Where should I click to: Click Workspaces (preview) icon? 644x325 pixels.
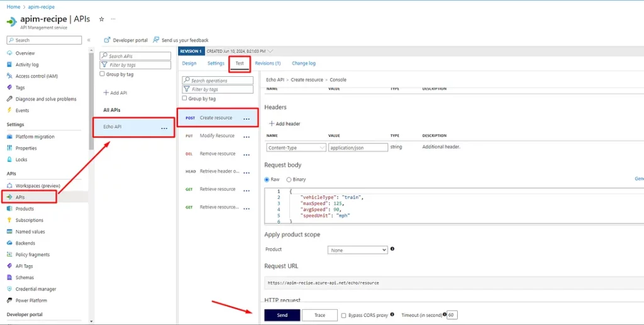coord(9,186)
